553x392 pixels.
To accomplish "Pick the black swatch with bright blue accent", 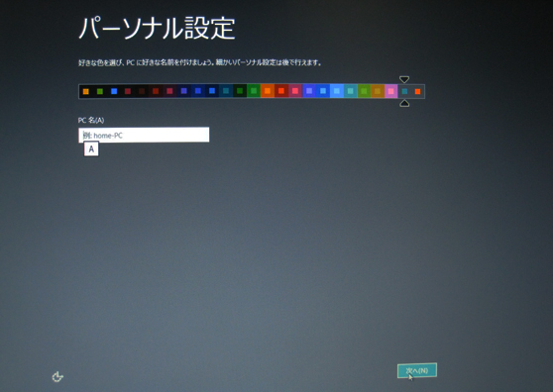I will (114, 92).
